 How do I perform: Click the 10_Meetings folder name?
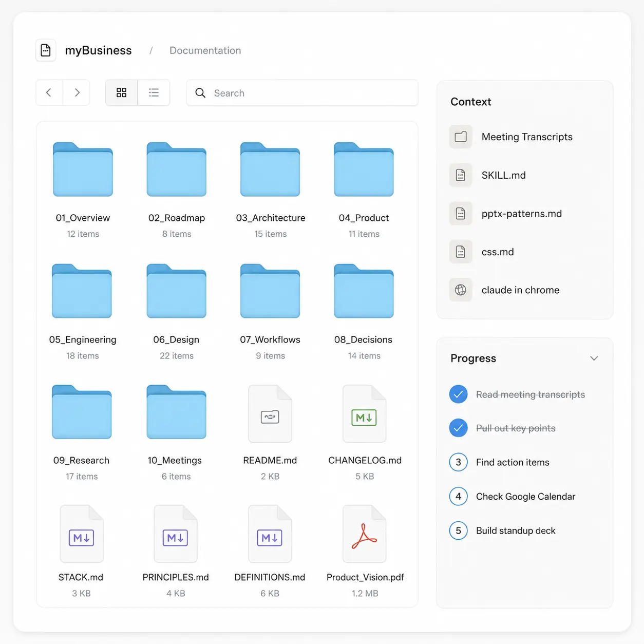pyautogui.click(x=175, y=460)
